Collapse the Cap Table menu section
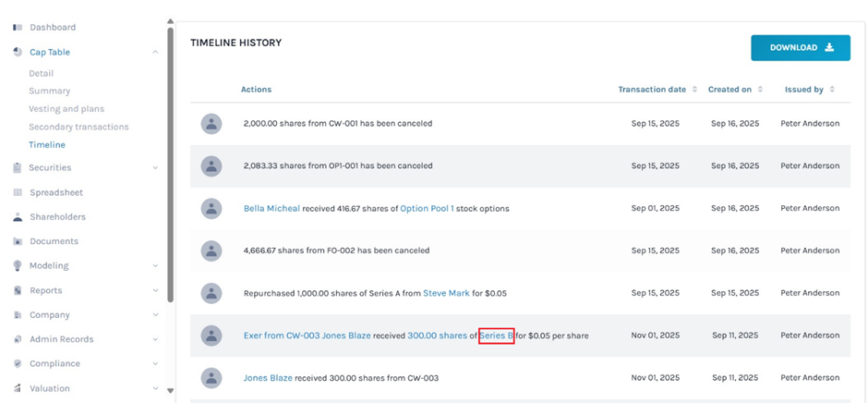 [x=154, y=53]
